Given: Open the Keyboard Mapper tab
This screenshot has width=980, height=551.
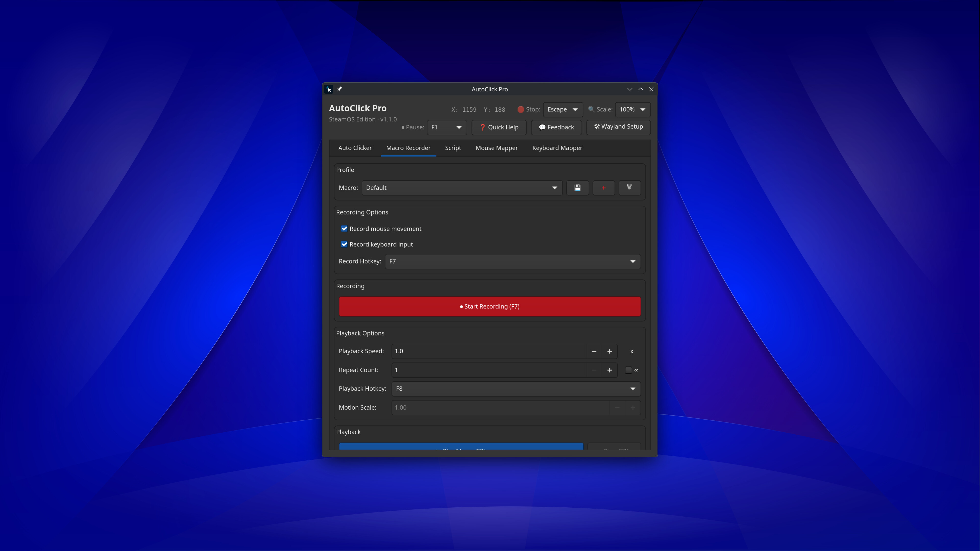Looking at the screenshot, I should [x=557, y=148].
